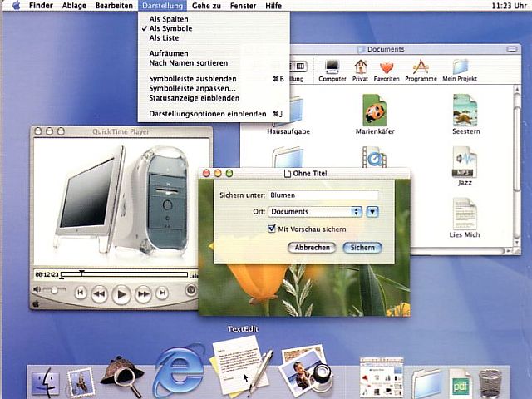
Task: Choose Nach Namen sortieren
Action: click(188, 63)
